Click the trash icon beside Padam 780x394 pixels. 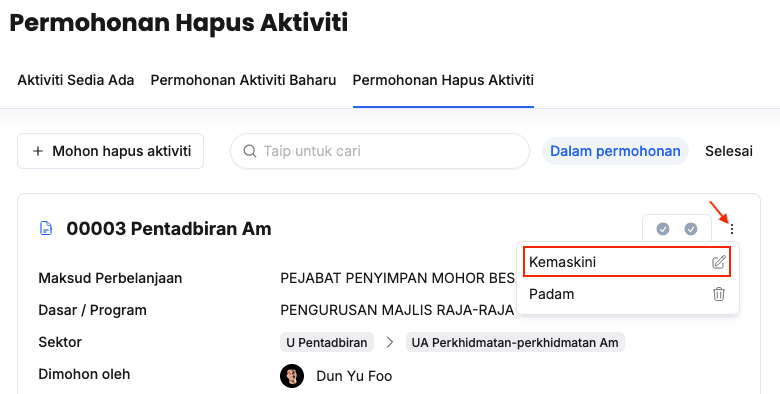[719, 294]
